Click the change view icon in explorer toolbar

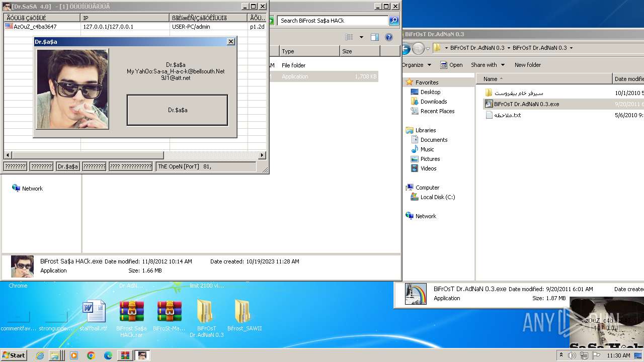pos(349,37)
